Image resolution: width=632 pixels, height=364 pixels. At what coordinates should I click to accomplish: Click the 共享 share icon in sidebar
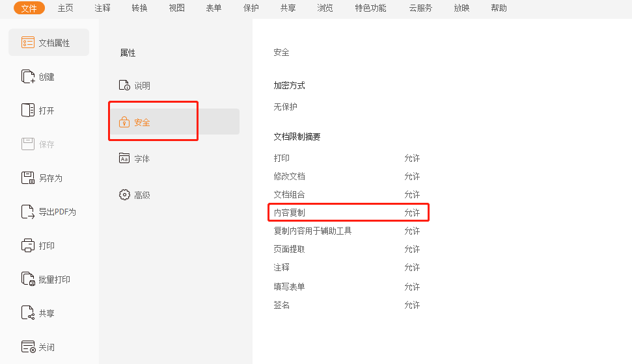[x=28, y=313]
